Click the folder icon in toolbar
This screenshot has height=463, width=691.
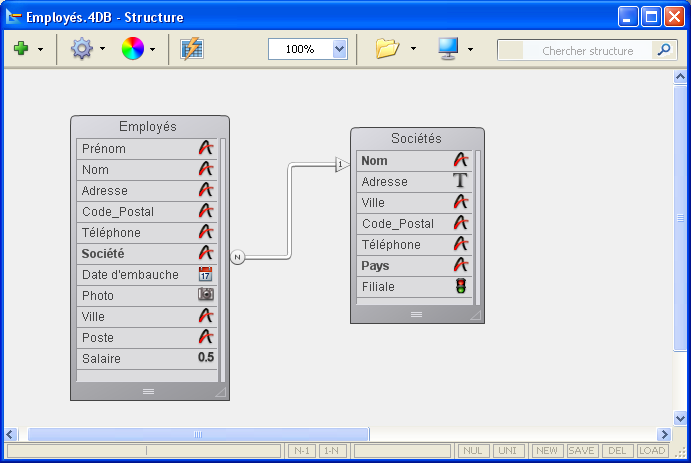(x=388, y=49)
